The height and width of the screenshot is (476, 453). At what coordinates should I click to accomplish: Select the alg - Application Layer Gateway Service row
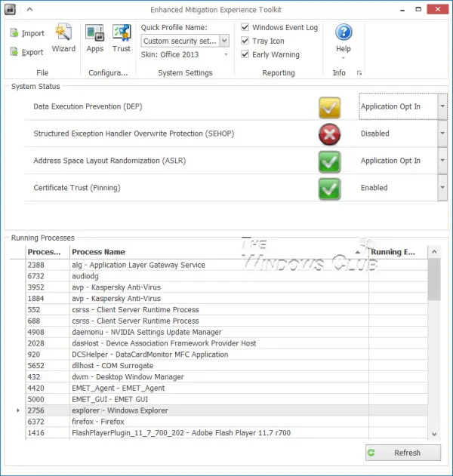[226, 265]
